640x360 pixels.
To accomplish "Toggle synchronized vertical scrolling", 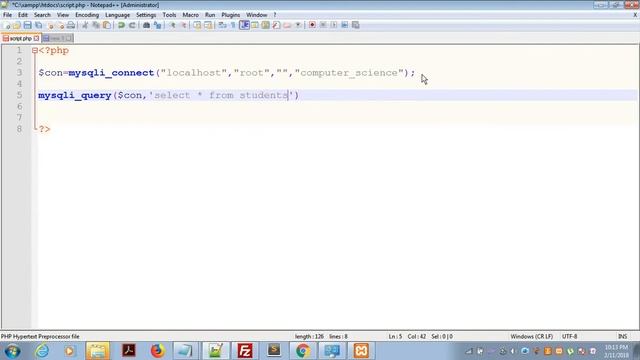I will click(198, 25).
